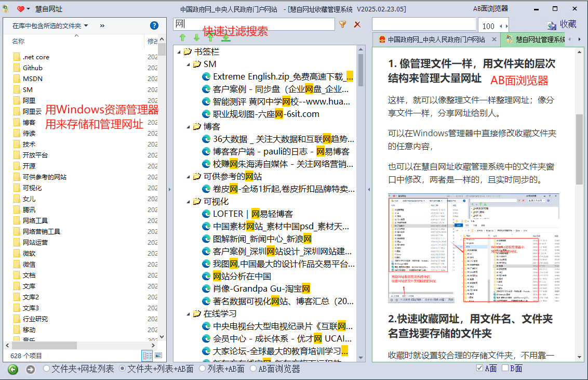Viewport: 588px width, 380px height.
Task: Sort by the 名称 column header
Action: click(x=18, y=41)
